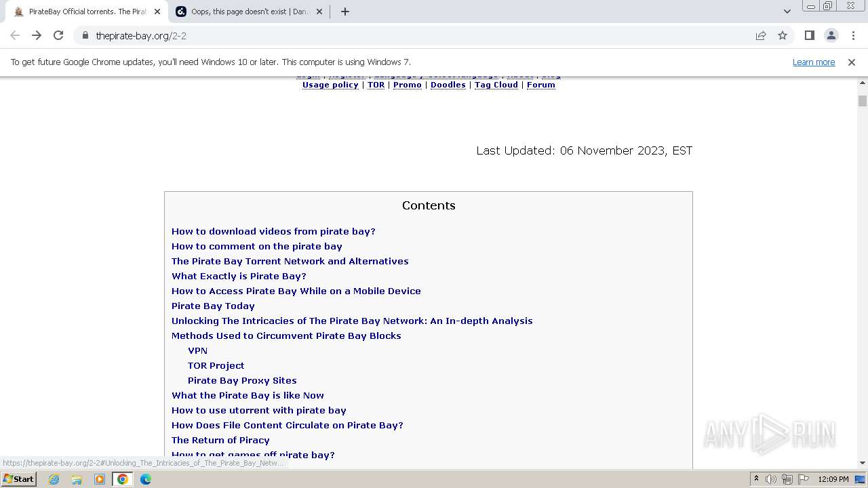The height and width of the screenshot is (488, 868).
Task: Jump to 'The Pirate Bay Torrent Network and Alternatives'
Action: point(290,261)
